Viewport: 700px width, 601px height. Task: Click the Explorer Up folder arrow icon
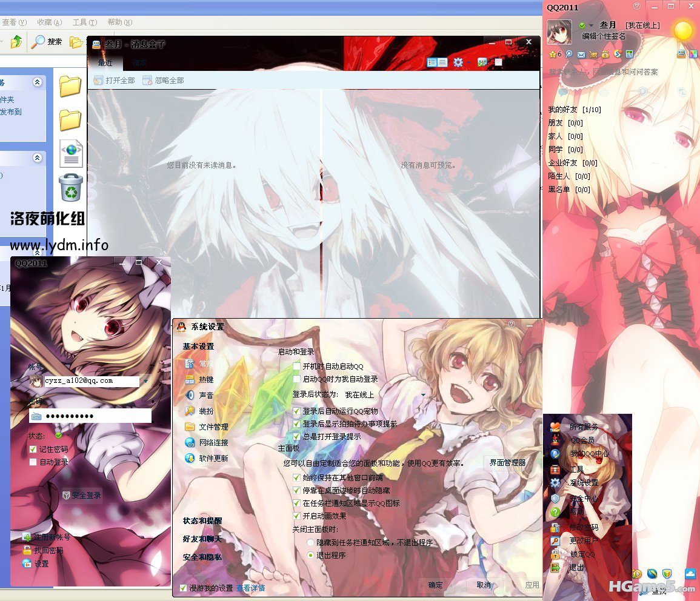16,41
